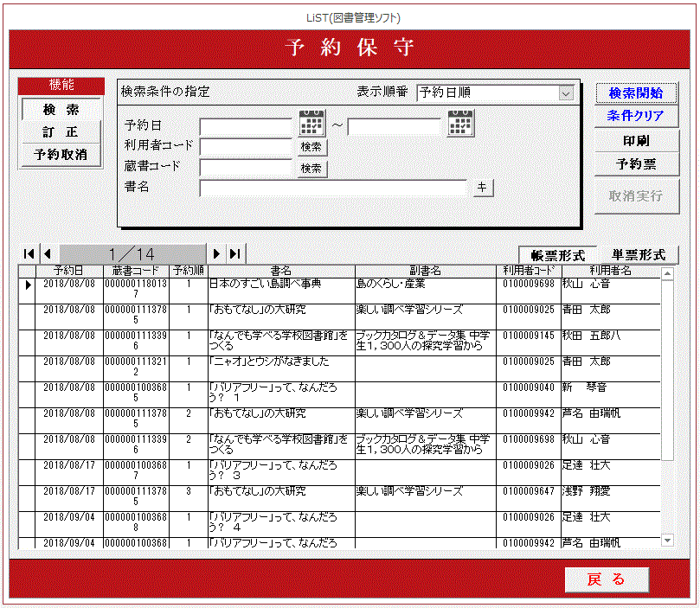Select 訂正 function mode
The image size is (700, 608).
click(x=61, y=132)
